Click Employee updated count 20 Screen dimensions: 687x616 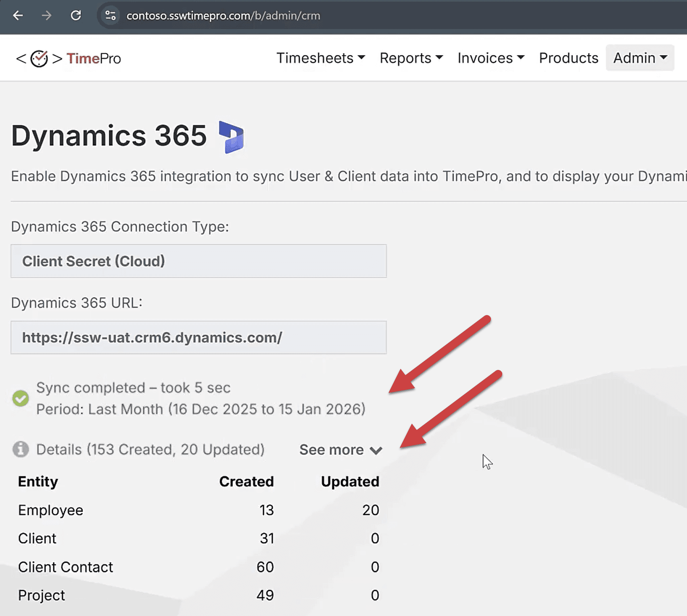click(371, 510)
